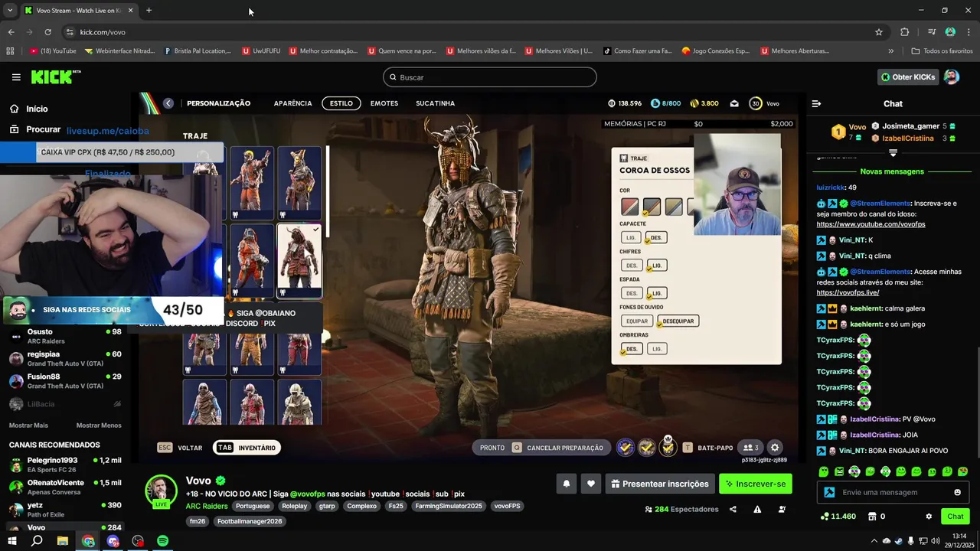Open the regispiaa followed channel
Viewport: 980px width, 551px height.
(65, 358)
